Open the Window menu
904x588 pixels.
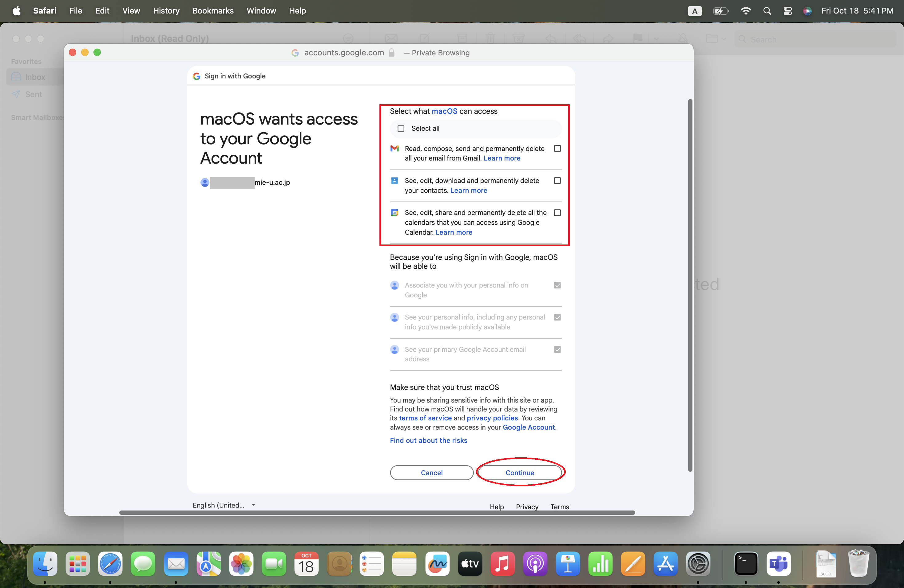coord(261,11)
